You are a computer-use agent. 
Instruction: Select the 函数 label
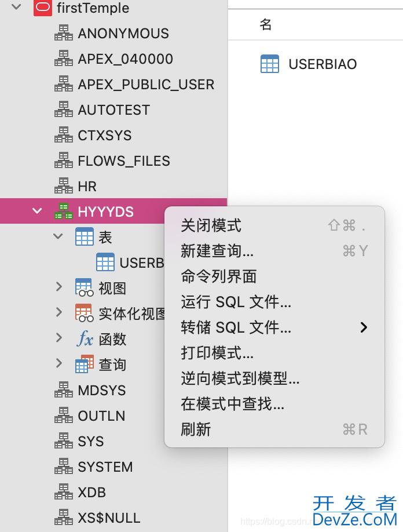click(x=112, y=339)
